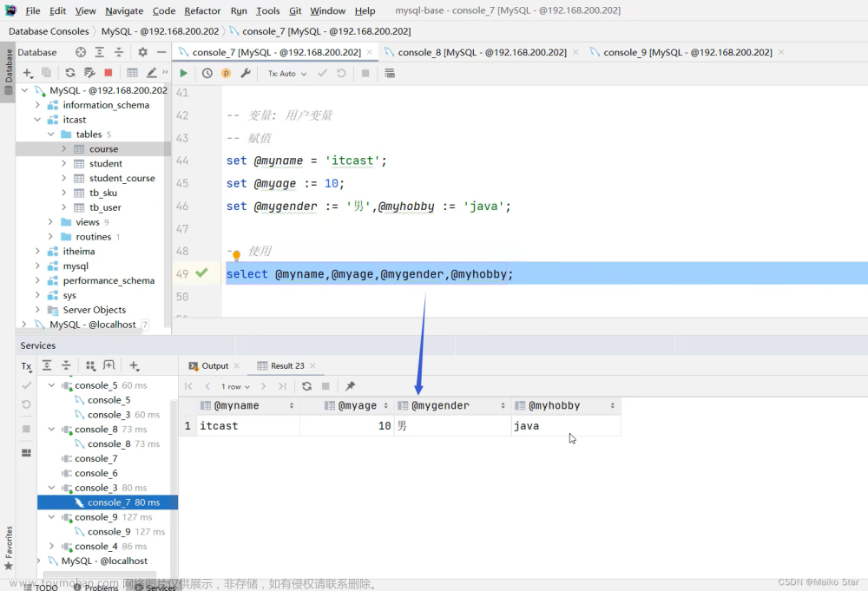This screenshot has height=591, width=868.
Task: Expand the information_schema node
Action: coord(37,105)
